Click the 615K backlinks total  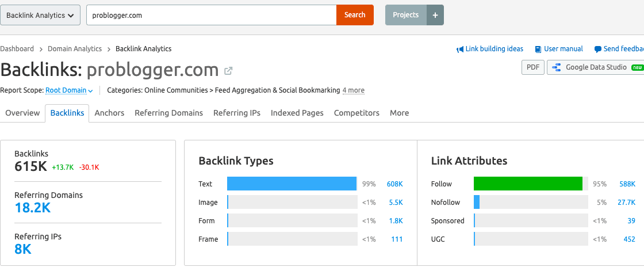31,167
